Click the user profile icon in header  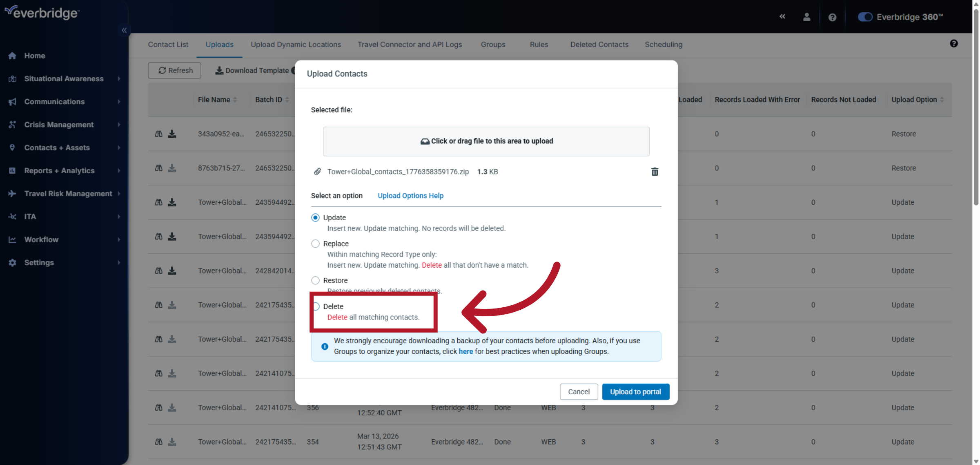point(806,17)
